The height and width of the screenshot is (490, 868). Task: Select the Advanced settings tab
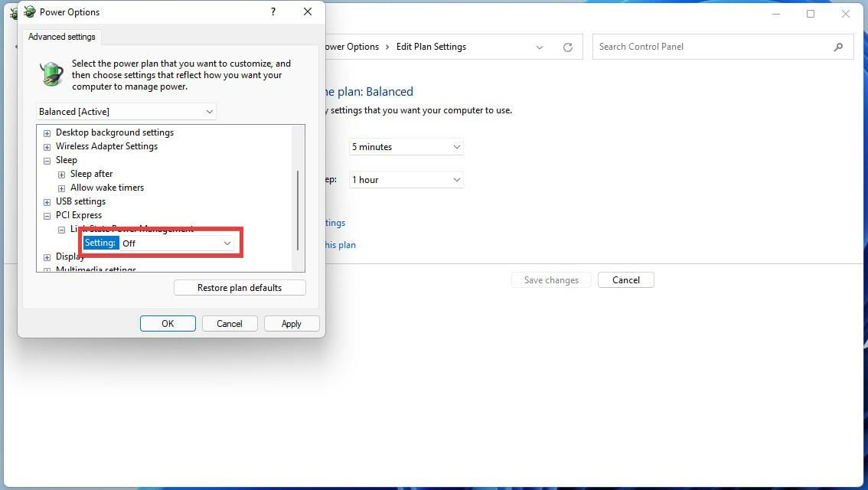coord(61,36)
